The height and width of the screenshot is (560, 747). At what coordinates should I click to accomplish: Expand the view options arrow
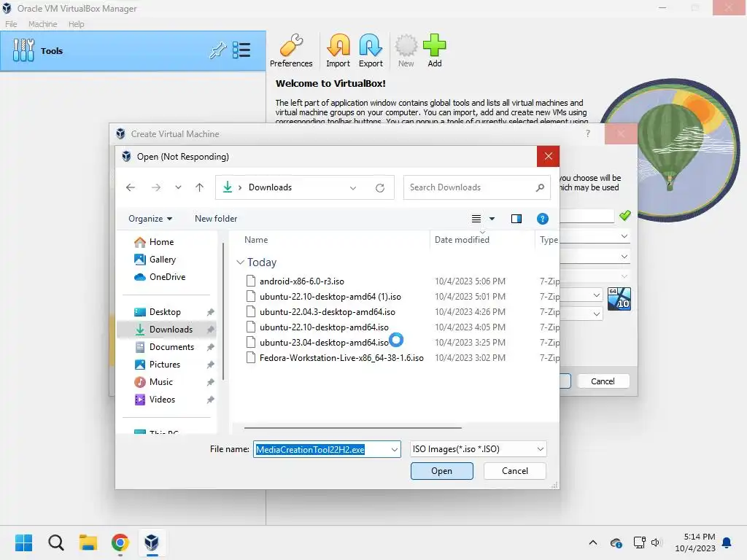tap(492, 219)
